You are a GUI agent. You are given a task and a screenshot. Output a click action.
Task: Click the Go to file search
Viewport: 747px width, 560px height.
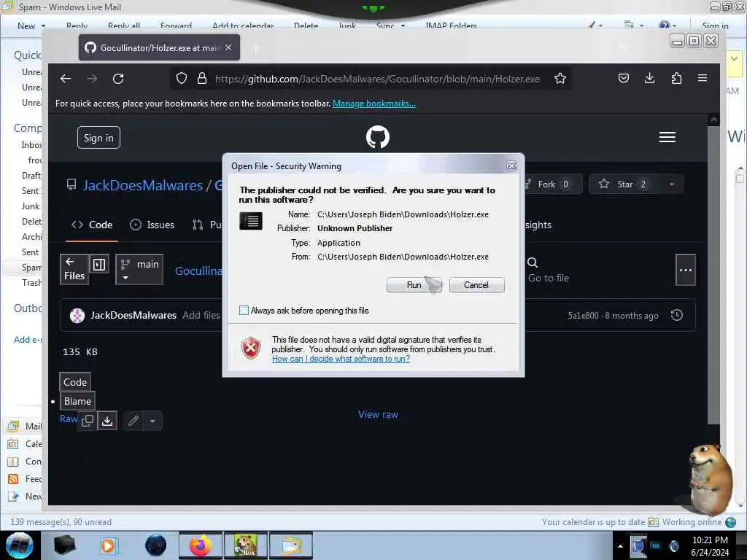click(548, 271)
